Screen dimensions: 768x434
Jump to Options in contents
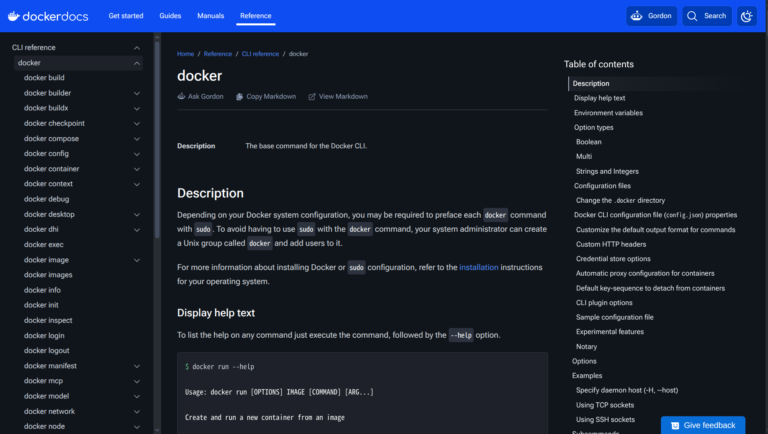[x=584, y=362]
